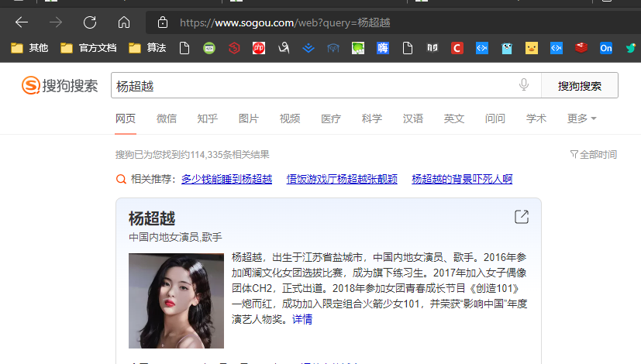
Task: Switch to the 视频 tab
Action: [x=289, y=118]
